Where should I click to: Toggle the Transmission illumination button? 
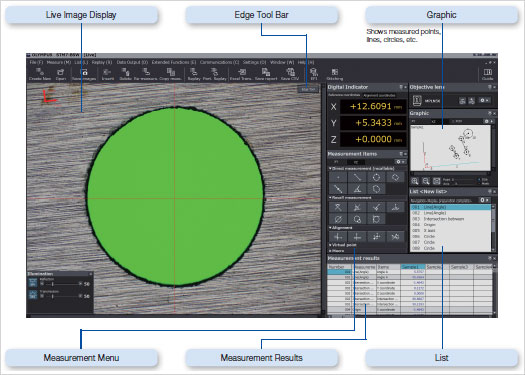pos(33,295)
